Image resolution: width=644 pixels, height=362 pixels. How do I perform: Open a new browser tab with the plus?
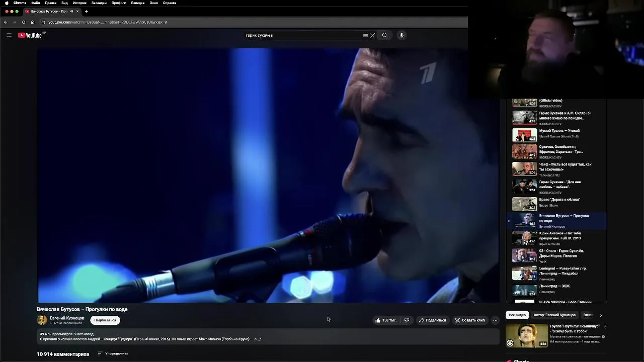(87, 11)
